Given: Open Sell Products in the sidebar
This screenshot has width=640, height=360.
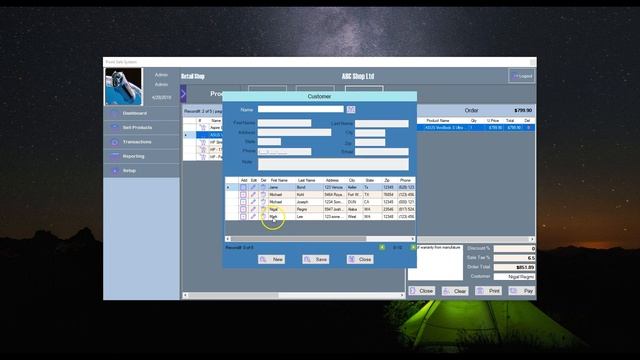Looking at the screenshot, I should point(141,128).
